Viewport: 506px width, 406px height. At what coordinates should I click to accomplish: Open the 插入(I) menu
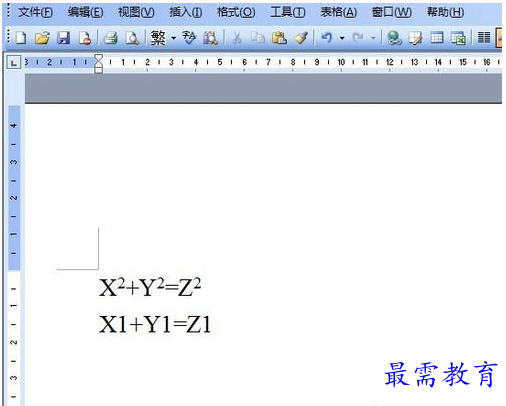pyautogui.click(x=186, y=13)
